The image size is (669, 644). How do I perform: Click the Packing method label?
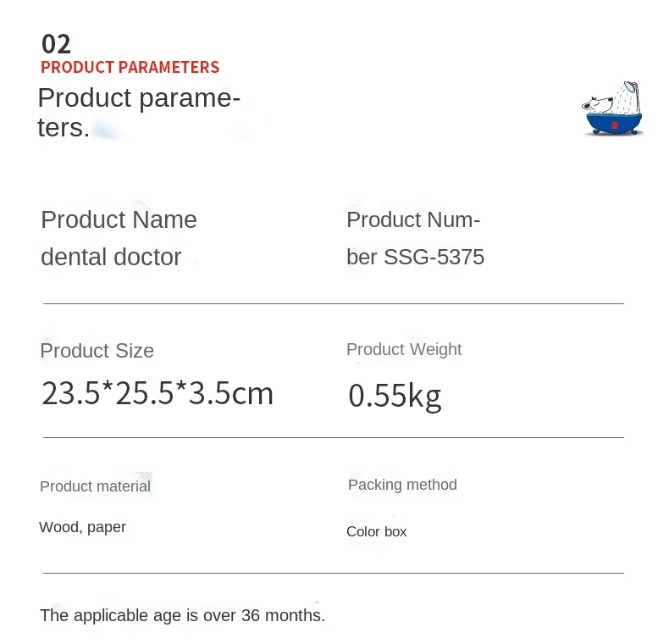pyautogui.click(x=402, y=485)
